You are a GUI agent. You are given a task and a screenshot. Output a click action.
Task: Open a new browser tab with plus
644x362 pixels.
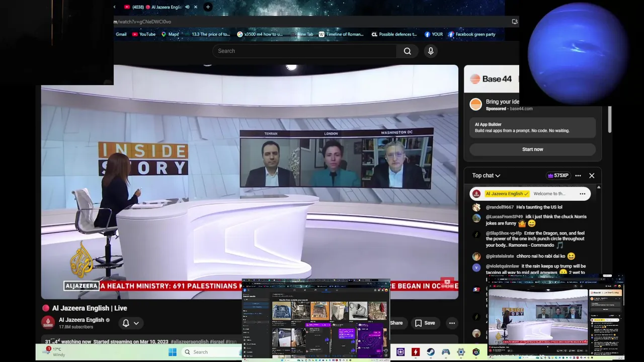(208, 7)
